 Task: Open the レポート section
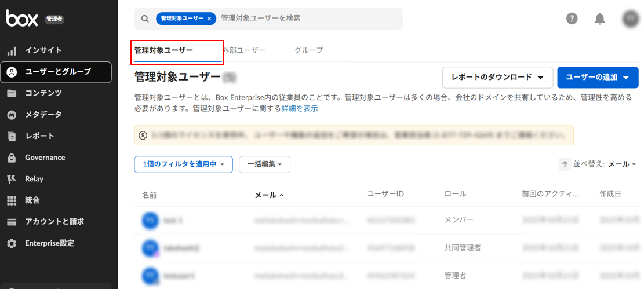point(39,136)
